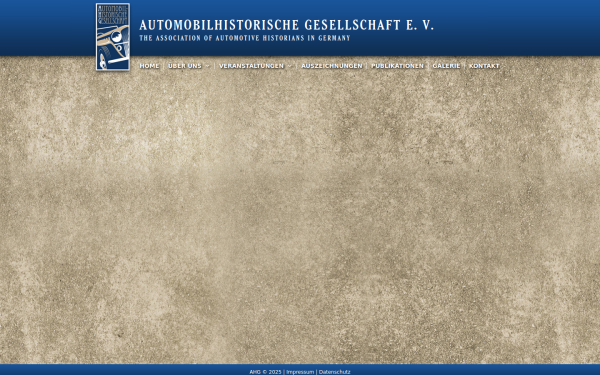Screen dimensions: 600x375
Task: Open the Über Uns page
Action: click(185, 66)
